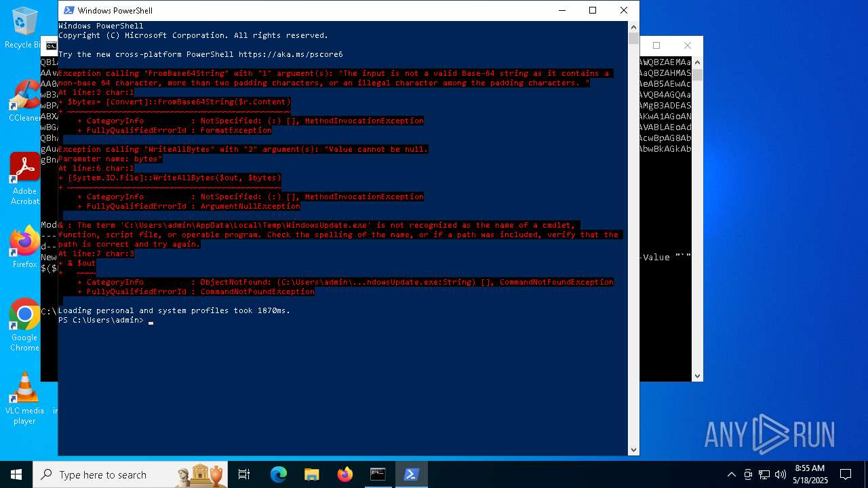Click the 'PS C:\Users\admin>' prompt line
868x488 pixels.
101,320
